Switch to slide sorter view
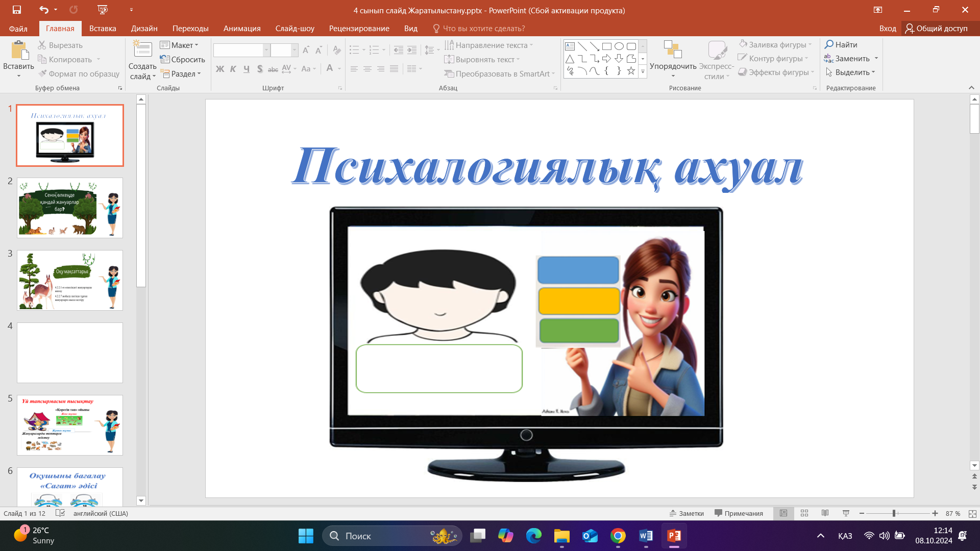This screenshot has height=551, width=980. point(804,513)
